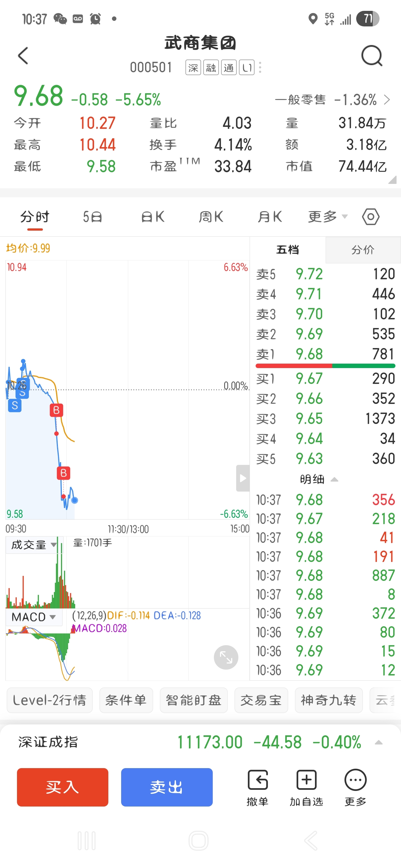
Task: Tap the L1 level tag
Action: click(246, 68)
